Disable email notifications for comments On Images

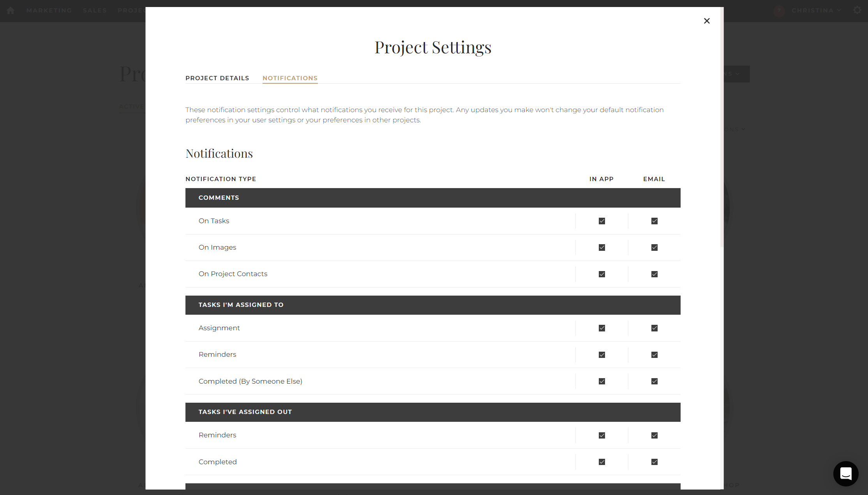coord(655,247)
